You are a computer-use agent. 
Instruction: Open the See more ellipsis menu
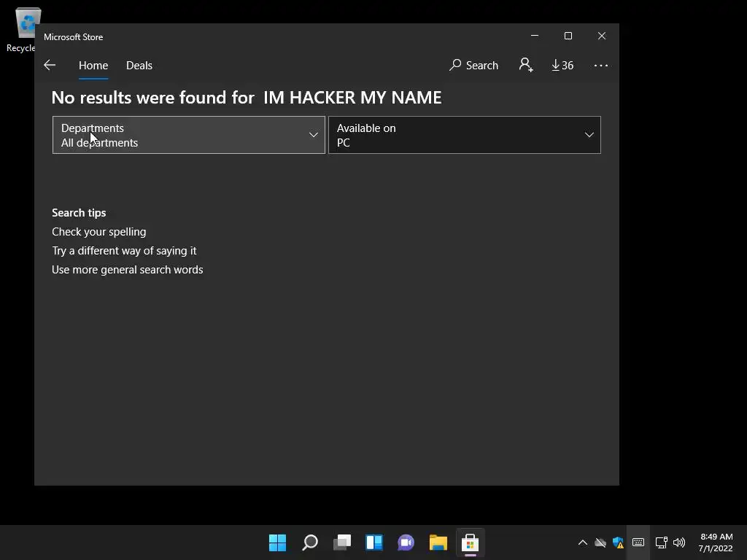pyautogui.click(x=601, y=65)
